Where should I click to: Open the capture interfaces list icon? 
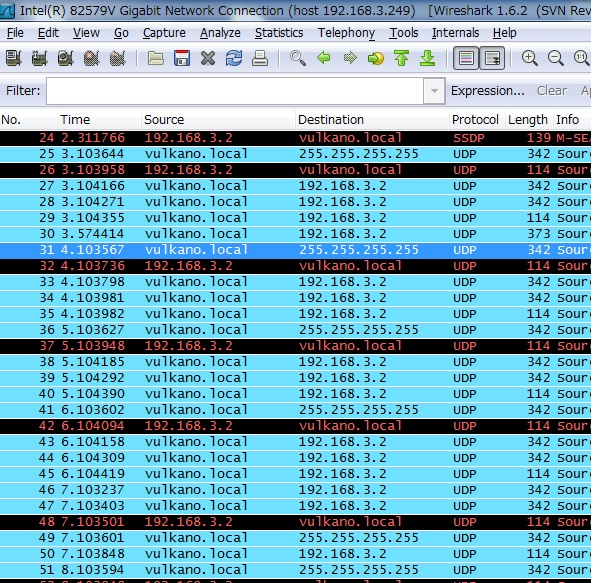[14, 59]
